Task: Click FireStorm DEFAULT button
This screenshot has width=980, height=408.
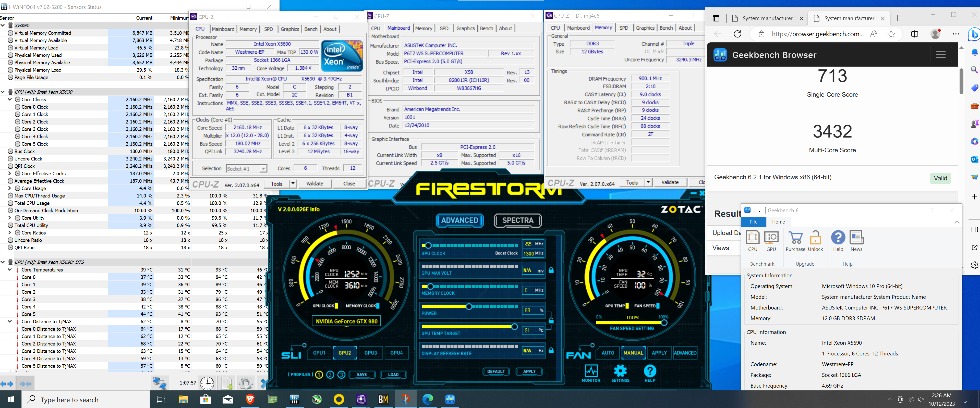Action: (x=496, y=372)
